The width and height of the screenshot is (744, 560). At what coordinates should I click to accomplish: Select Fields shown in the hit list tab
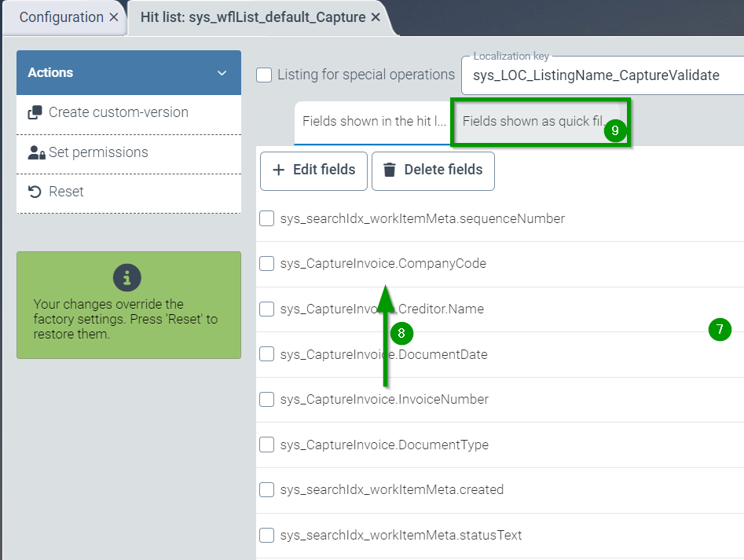click(x=373, y=122)
